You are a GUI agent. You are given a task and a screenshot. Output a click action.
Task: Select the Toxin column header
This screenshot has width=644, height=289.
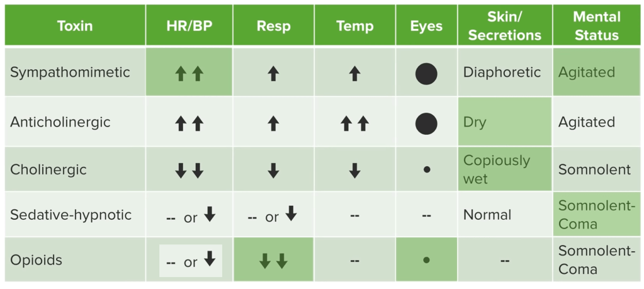[x=74, y=26]
